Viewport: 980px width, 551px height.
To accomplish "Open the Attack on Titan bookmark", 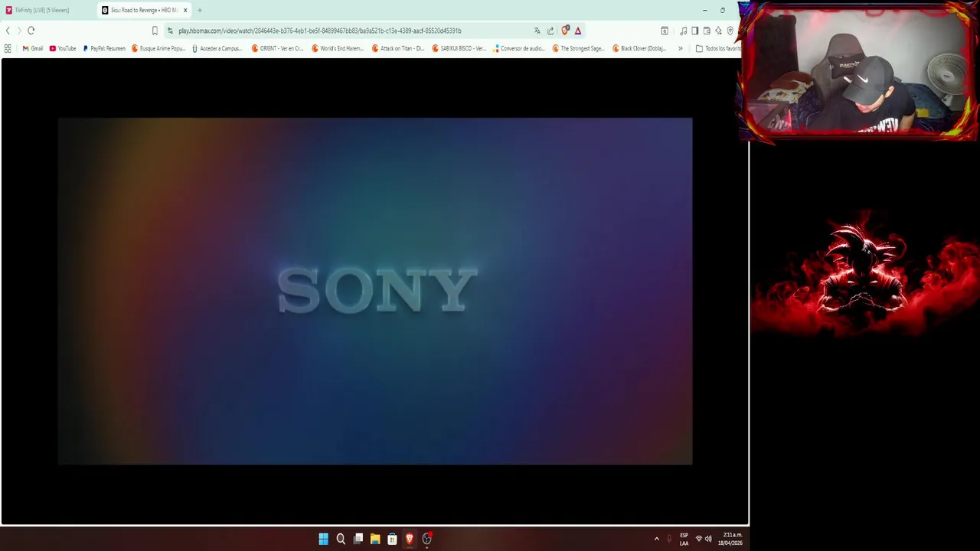I will point(398,48).
